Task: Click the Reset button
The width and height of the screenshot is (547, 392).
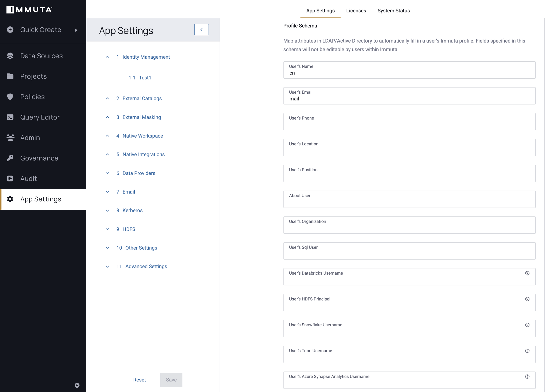Action: coord(139,380)
